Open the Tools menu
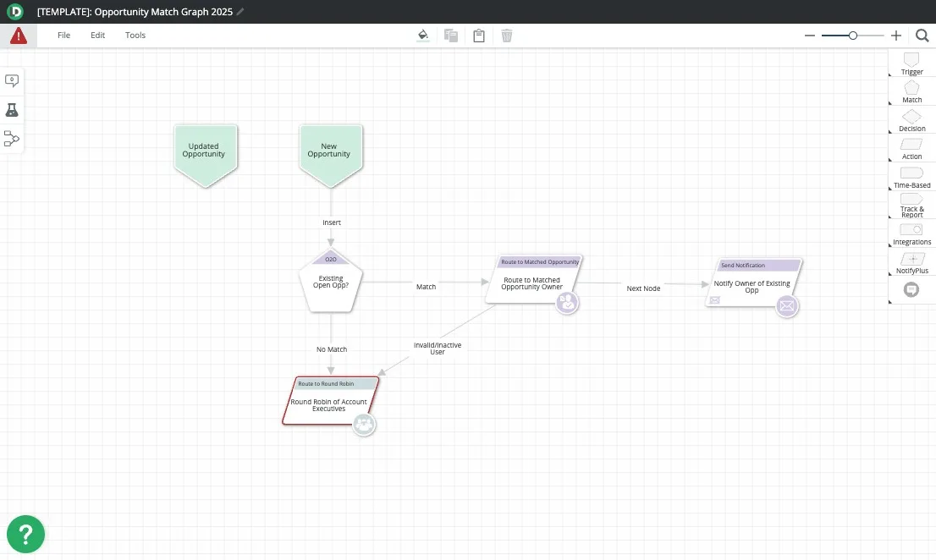 (135, 36)
